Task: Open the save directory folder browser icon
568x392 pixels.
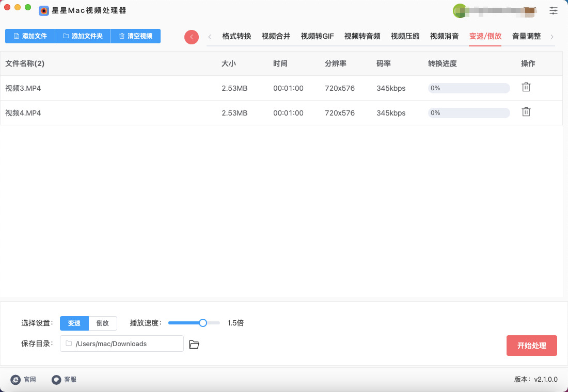Action: [194, 344]
